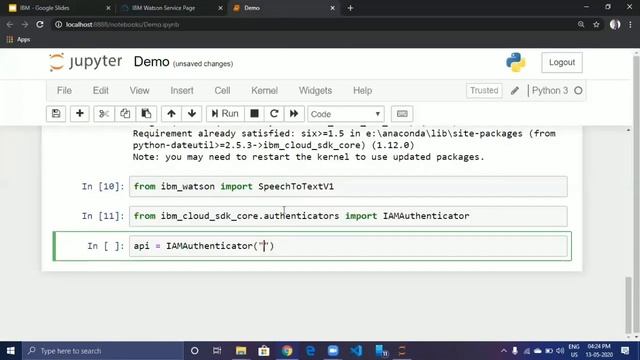Focus the api = IAMAuthenticator cell input
The image size is (640, 360).
(x=348, y=246)
